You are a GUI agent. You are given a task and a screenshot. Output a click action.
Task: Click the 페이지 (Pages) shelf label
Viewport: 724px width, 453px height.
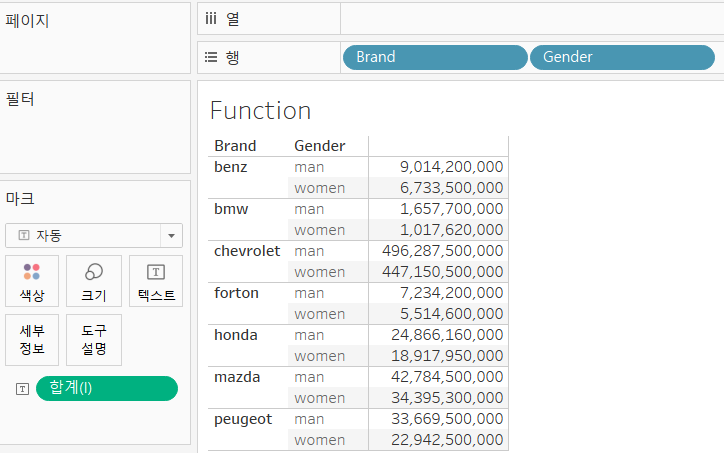27,21
